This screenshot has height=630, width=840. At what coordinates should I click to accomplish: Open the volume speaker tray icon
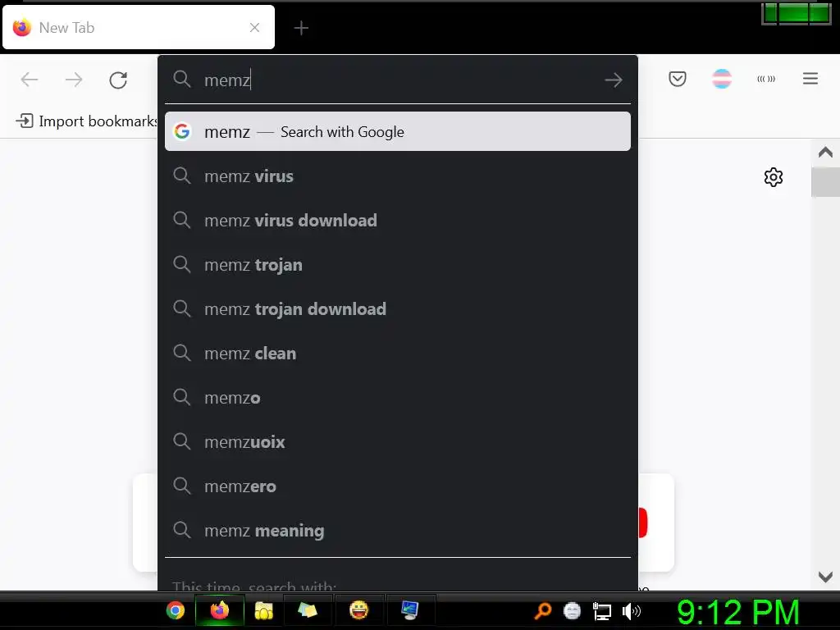click(x=631, y=610)
